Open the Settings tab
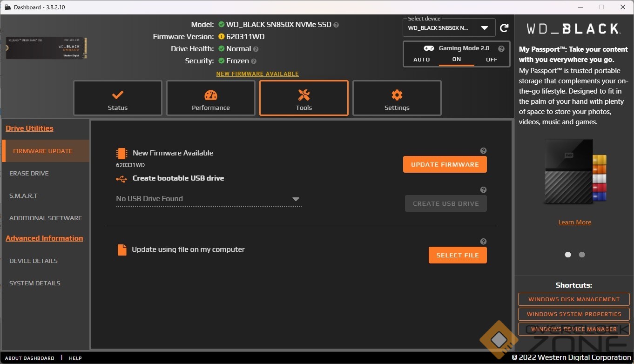Image resolution: width=634 pixels, height=364 pixels. pyautogui.click(x=397, y=98)
